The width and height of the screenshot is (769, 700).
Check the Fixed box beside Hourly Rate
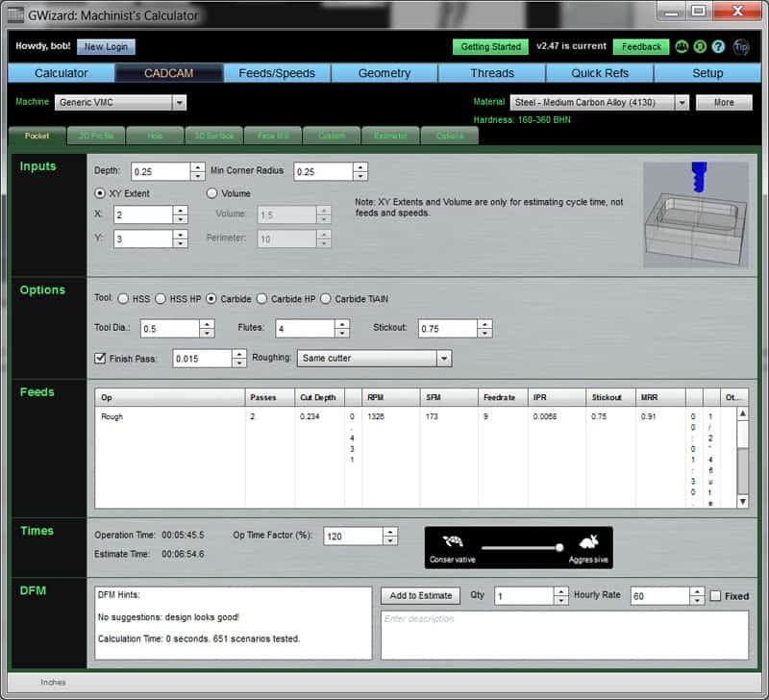715,596
